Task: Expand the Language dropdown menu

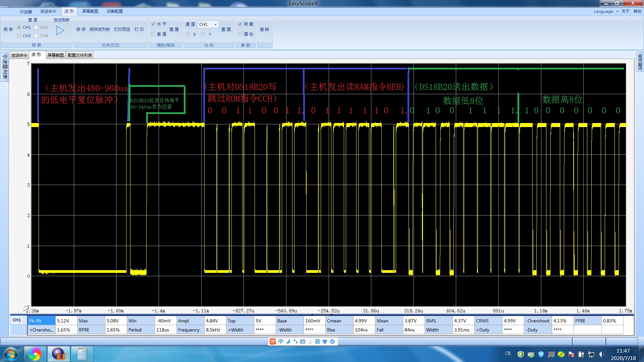Action: click(606, 11)
